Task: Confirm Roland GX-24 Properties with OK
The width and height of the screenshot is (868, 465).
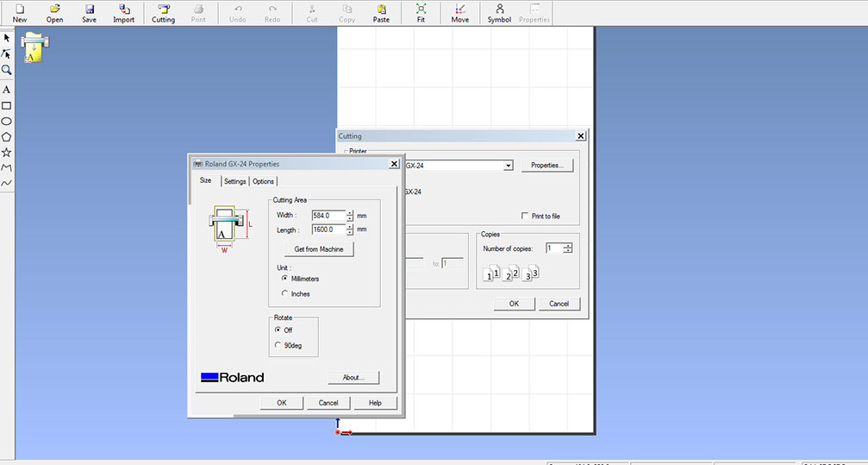Action: pyautogui.click(x=282, y=403)
